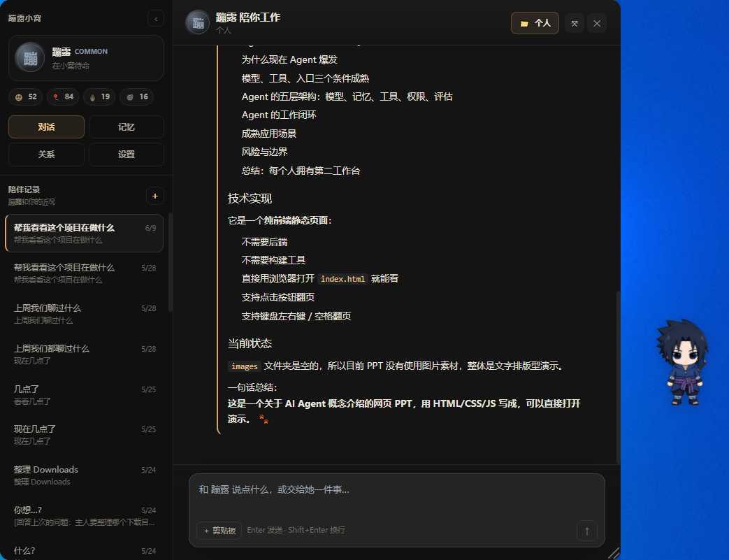Viewport: 729px width, 560px height.
Task: Click the line 风险与边界
Action: coord(264,152)
